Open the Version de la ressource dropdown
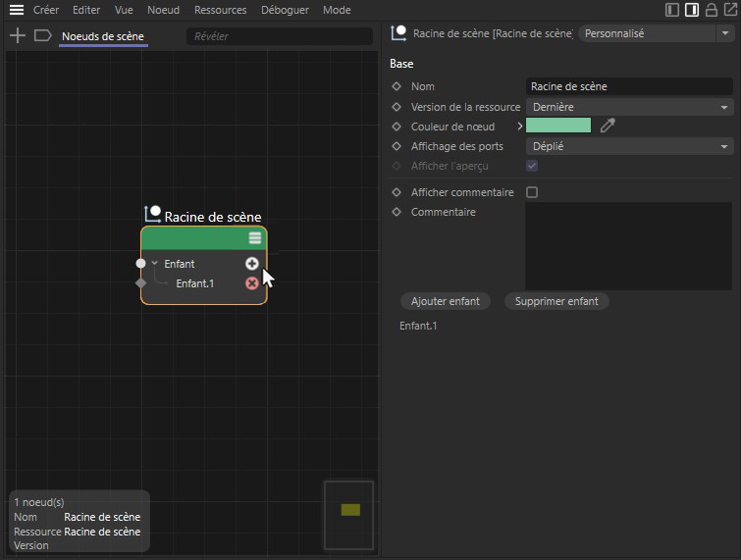This screenshot has width=741, height=560. [x=629, y=107]
